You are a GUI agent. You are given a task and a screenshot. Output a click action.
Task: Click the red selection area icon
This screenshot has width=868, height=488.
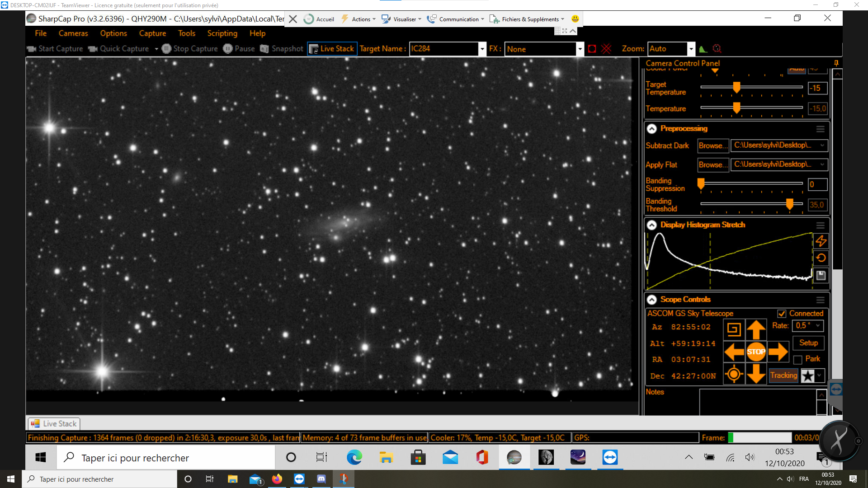coord(592,49)
